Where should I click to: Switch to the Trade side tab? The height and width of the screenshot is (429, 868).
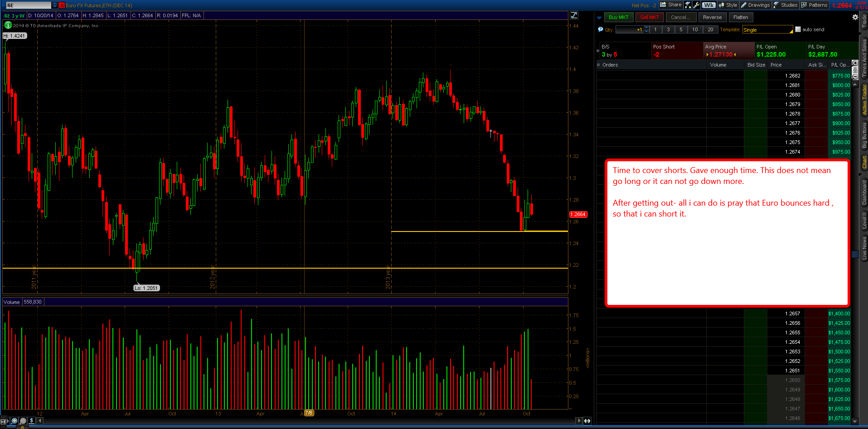[x=864, y=21]
